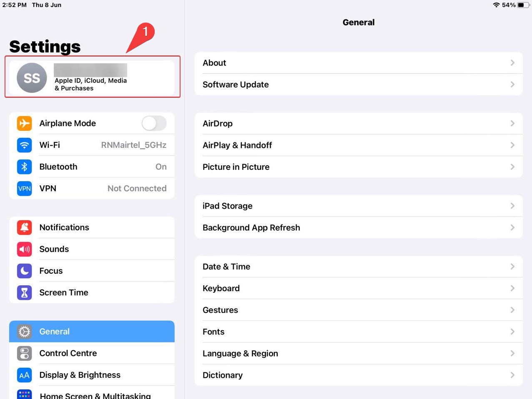This screenshot has height=399, width=532.
Task: Tap the Wi-Fi status bar indicator
Action: tap(496, 5)
